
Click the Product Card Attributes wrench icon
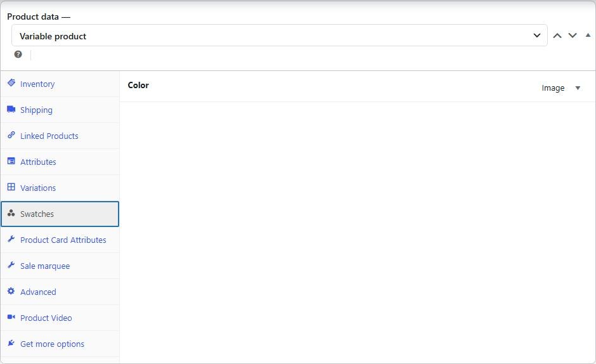(x=11, y=239)
